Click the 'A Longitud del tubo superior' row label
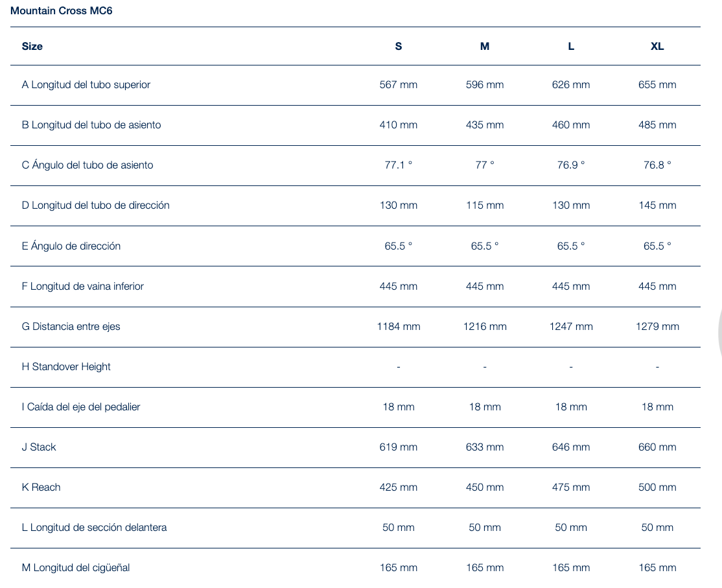This screenshot has height=588, width=722. pyautogui.click(x=86, y=85)
